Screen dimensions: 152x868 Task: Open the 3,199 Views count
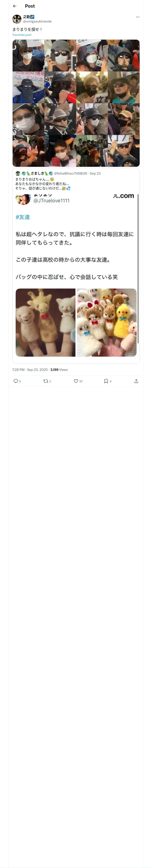[x=59, y=370]
